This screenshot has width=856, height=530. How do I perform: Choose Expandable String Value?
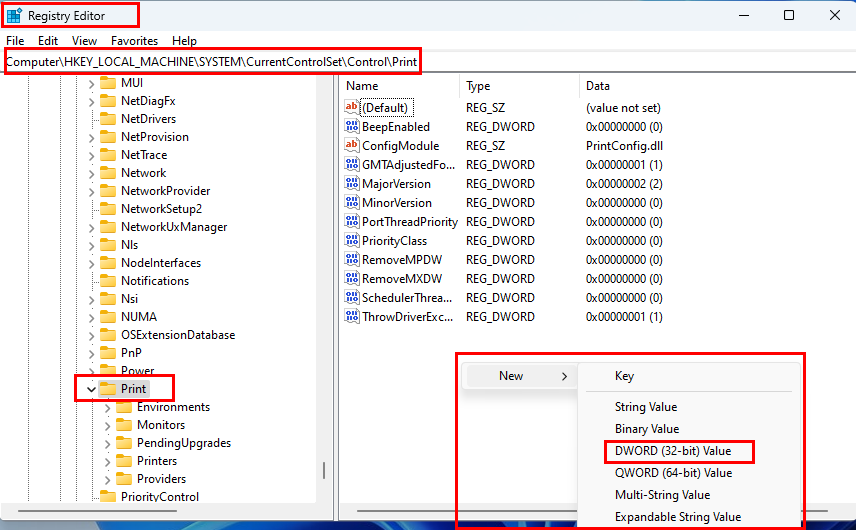pyautogui.click(x=677, y=517)
